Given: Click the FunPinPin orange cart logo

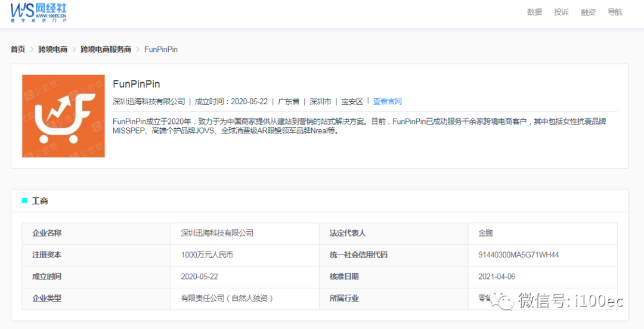Looking at the screenshot, I should (x=63, y=116).
